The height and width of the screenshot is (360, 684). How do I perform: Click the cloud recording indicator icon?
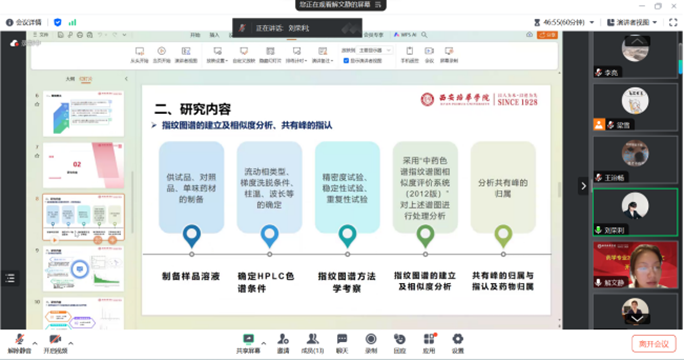[x=14, y=43]
